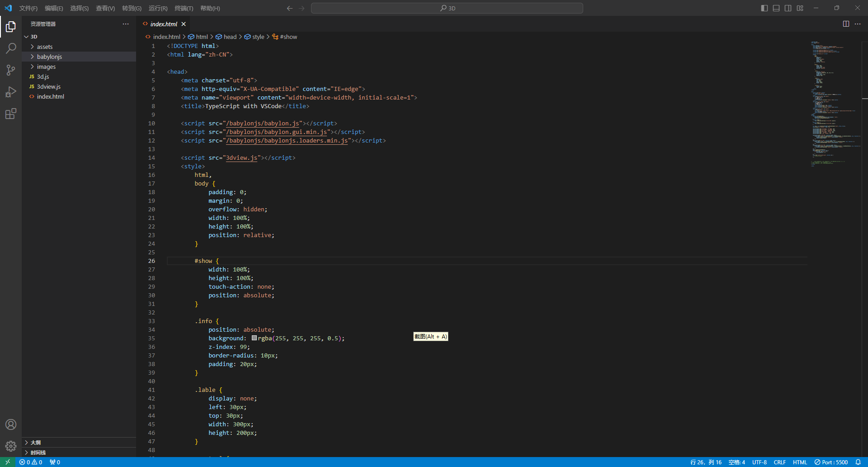Click the ports forwarded indicator showing 0

pyautogui.click(x=55, y=462)
